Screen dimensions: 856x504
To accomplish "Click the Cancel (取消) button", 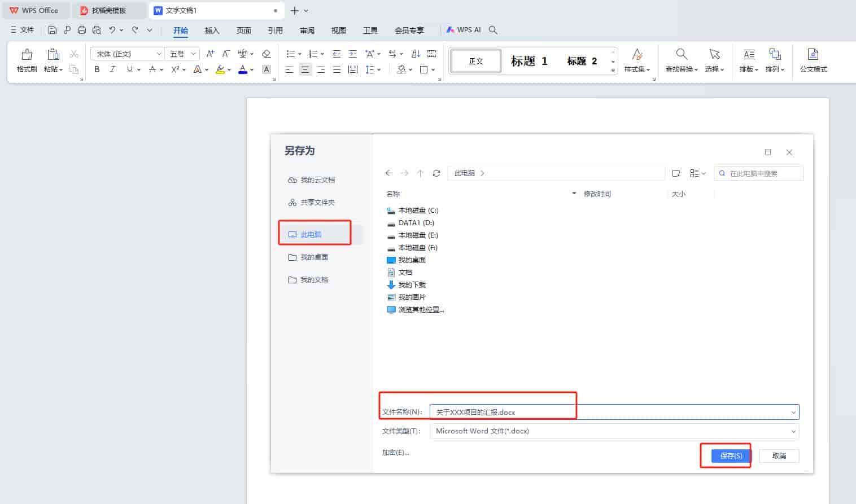I will 779,455.
